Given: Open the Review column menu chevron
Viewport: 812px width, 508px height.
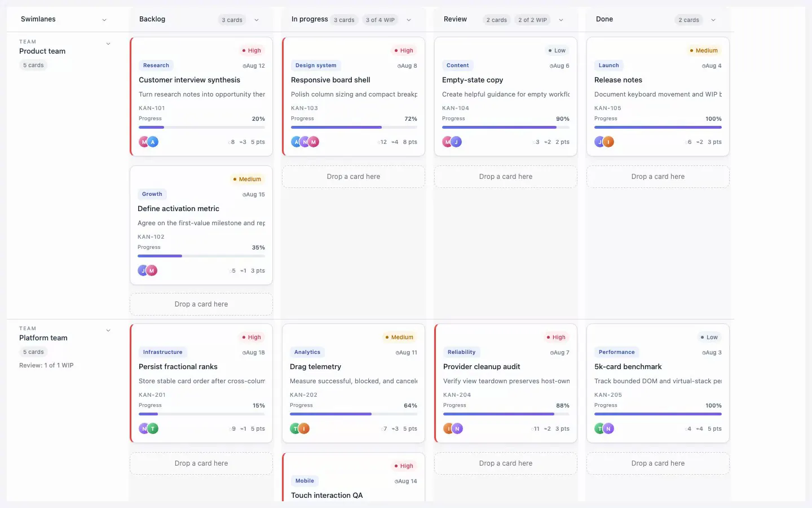Looking at the screenshot, I should click(x=561, y=20).
